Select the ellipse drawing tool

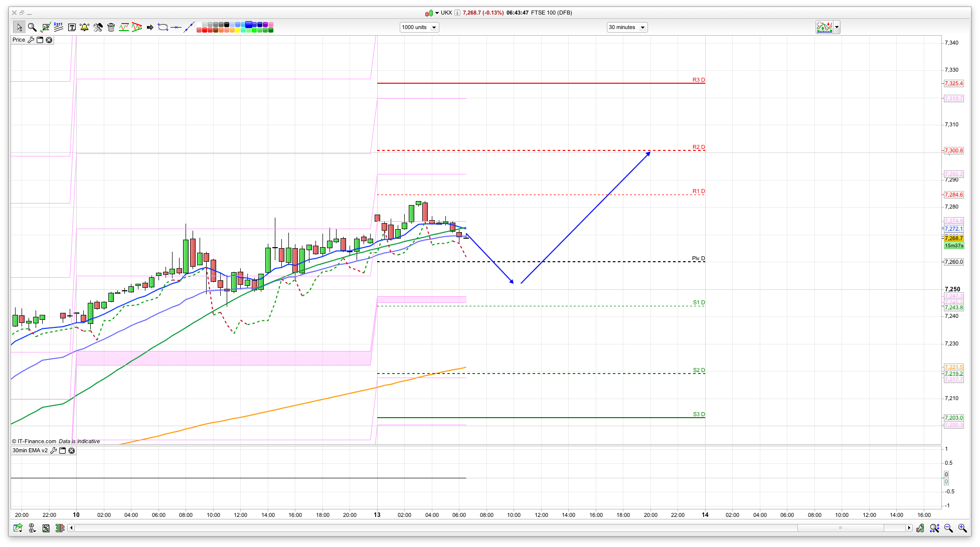[x=163, y=27]
